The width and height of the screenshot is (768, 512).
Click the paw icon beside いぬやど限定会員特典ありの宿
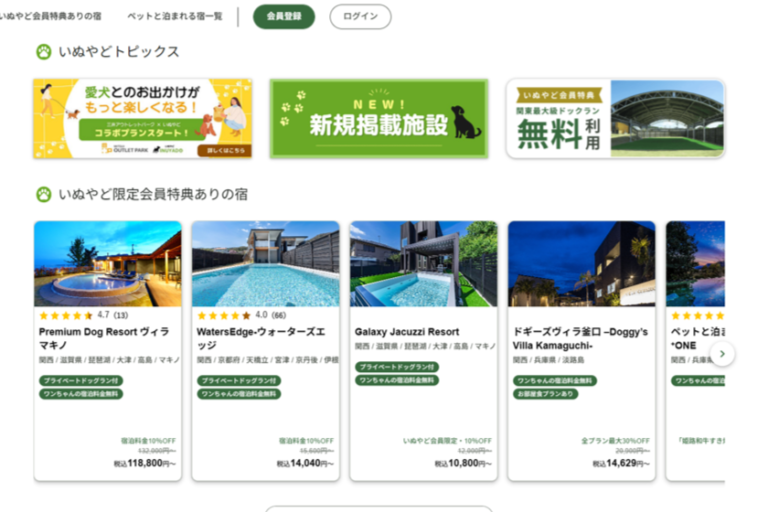43,194
